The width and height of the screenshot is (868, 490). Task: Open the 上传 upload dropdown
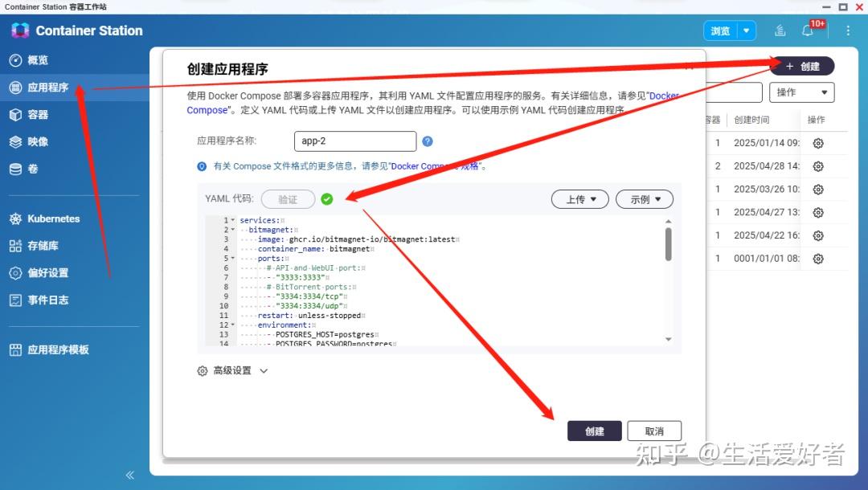[580, 199]
